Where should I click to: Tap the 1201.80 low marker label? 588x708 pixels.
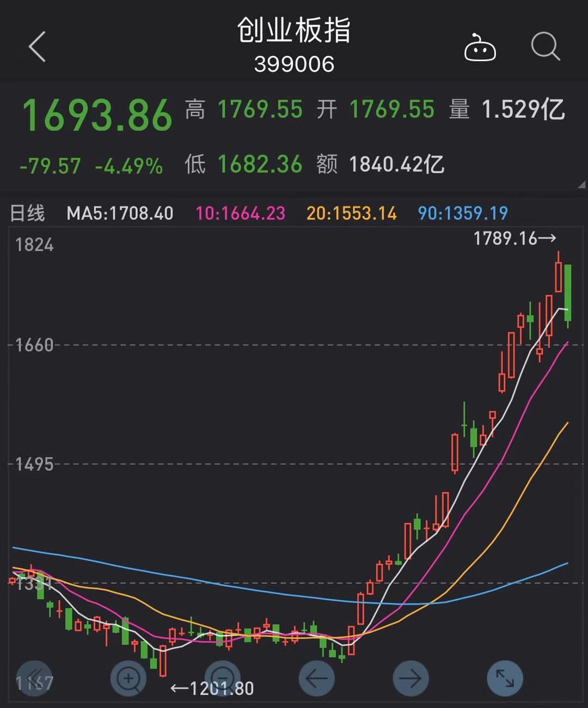point(212,688)
